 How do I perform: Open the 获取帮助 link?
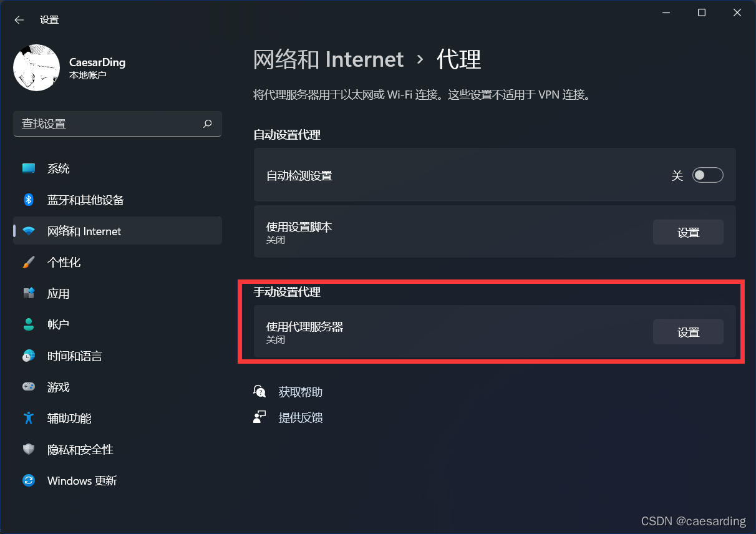[x=300, y=392]
